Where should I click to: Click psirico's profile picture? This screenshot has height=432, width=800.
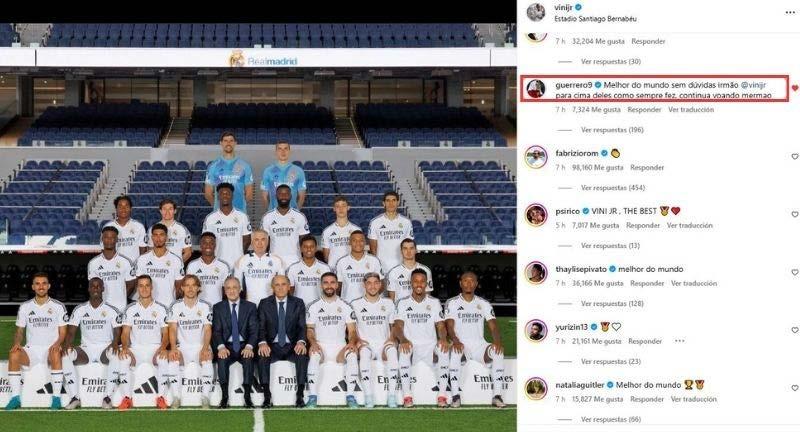point(536,215)
